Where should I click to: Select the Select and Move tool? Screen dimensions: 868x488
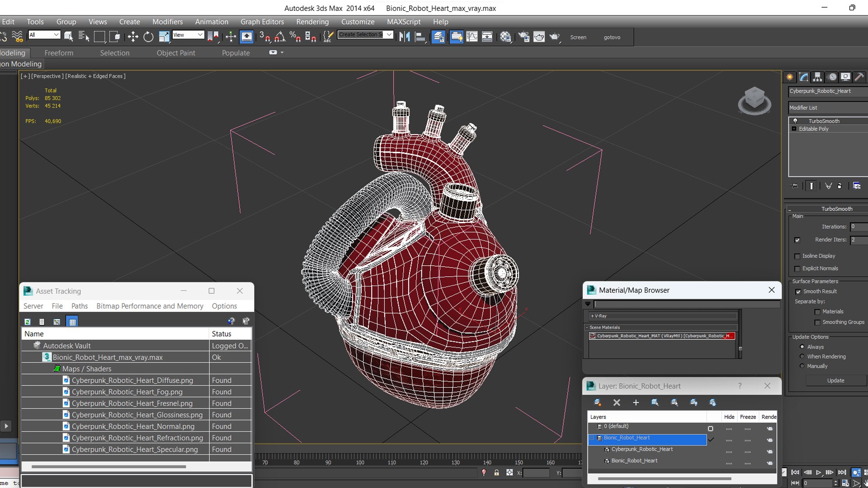click(x=133, y=37)
